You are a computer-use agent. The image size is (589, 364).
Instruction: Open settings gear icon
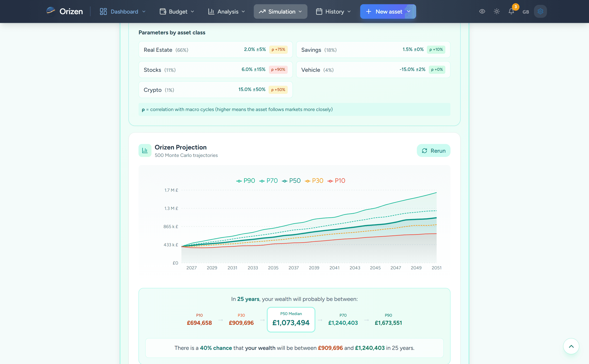tap(540, 11)
